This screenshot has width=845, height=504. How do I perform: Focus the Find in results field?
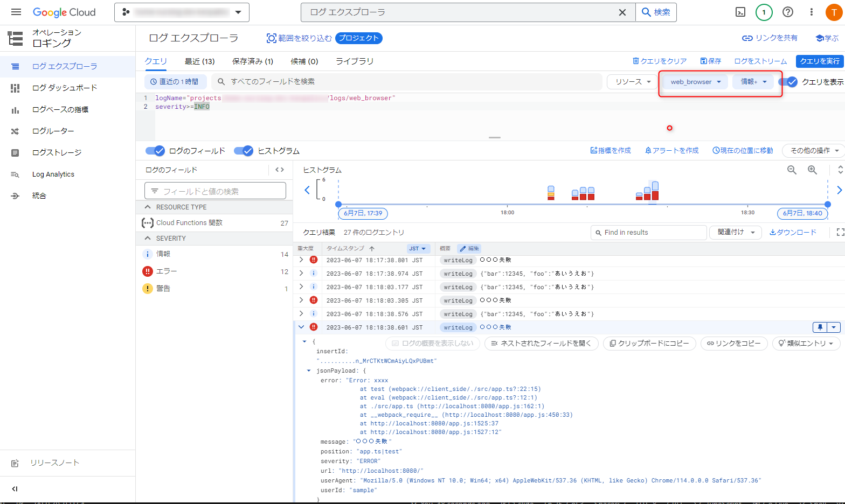649,233
